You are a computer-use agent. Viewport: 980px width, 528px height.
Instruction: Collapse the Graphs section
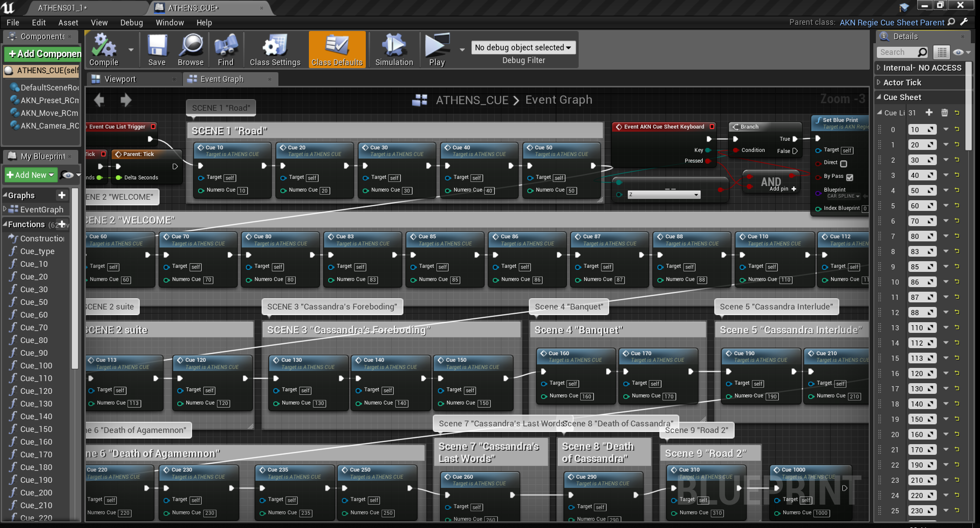point(5,195)
